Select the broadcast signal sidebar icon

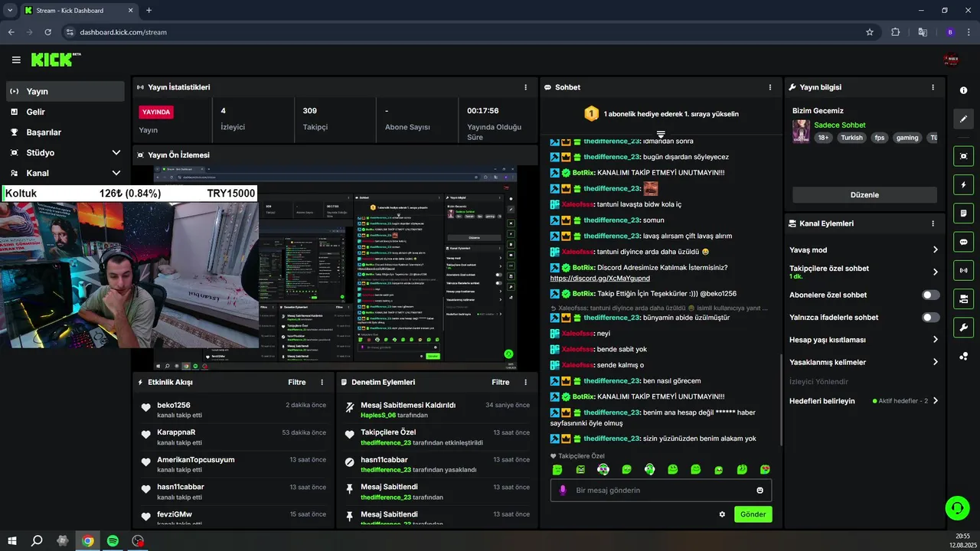pos(963,270)
